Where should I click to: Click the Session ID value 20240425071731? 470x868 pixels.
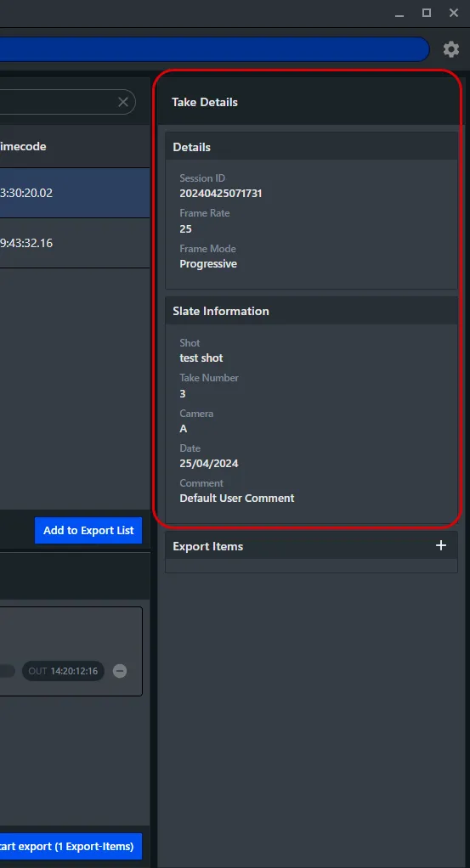point(221,193)
